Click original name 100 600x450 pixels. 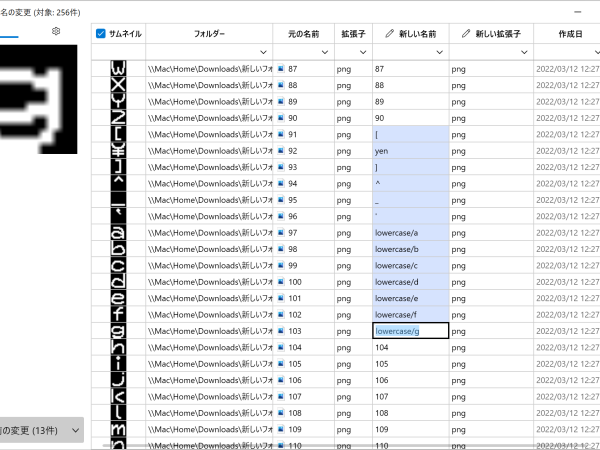tap(295, 282)
